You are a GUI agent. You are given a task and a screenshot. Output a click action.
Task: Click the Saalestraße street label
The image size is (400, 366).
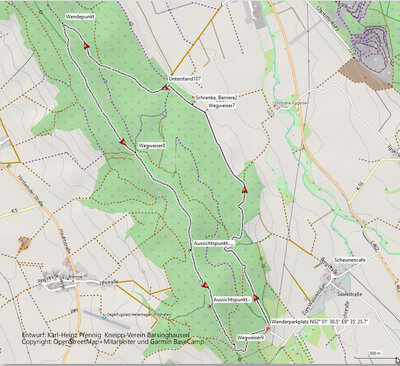350,294
